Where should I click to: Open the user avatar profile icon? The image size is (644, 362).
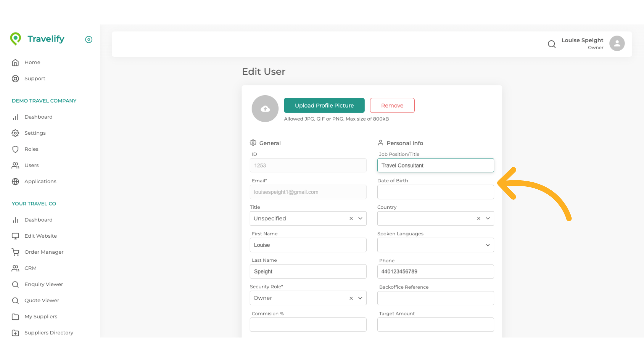tap(617, 44)
